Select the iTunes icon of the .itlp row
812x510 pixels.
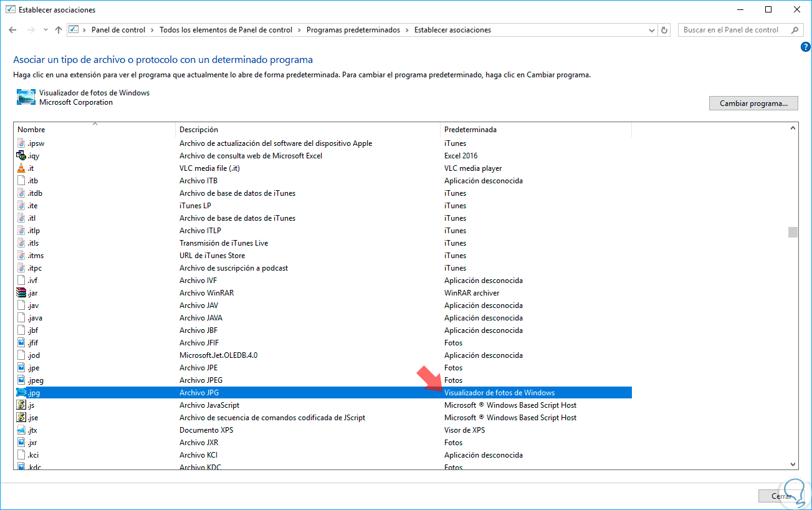click(x=21, y=231)
